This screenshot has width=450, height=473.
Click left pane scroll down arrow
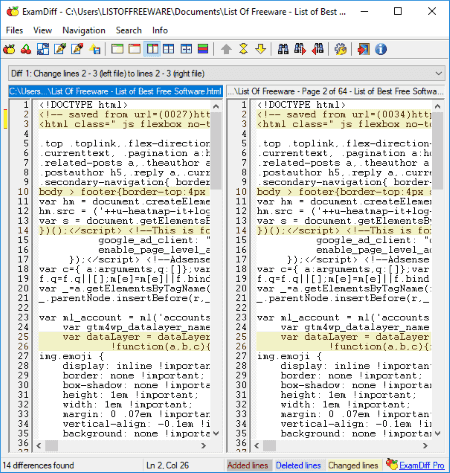pyautogui.click(x=216, y=433)
